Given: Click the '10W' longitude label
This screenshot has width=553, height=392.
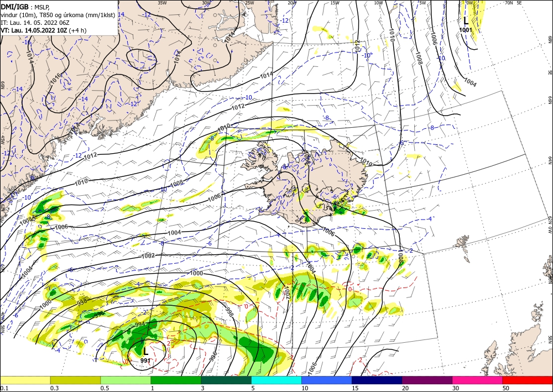Looking at the screenshot, I should pyautogui.click(x=378, y=3).
